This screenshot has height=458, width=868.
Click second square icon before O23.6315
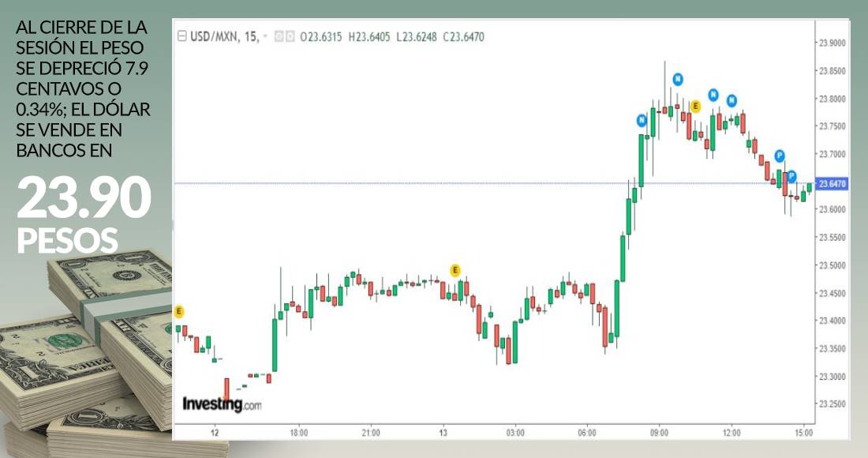pos(290,36)
